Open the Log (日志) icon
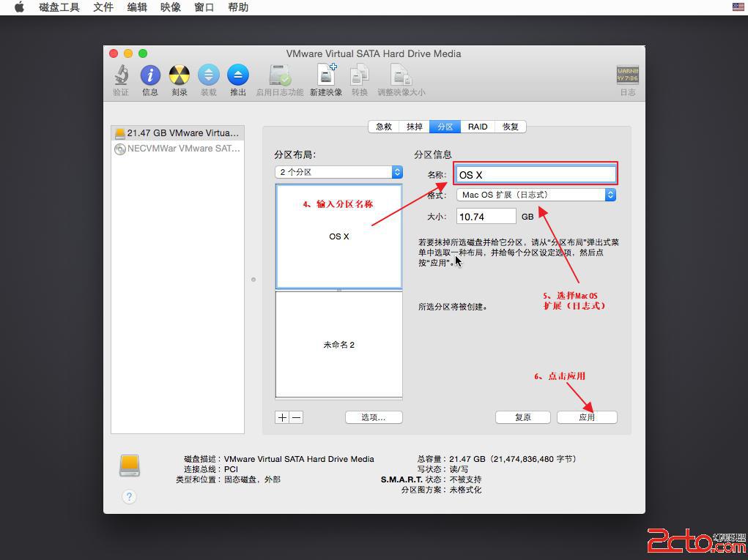748x560 pixels. click(x=627, y=75)
